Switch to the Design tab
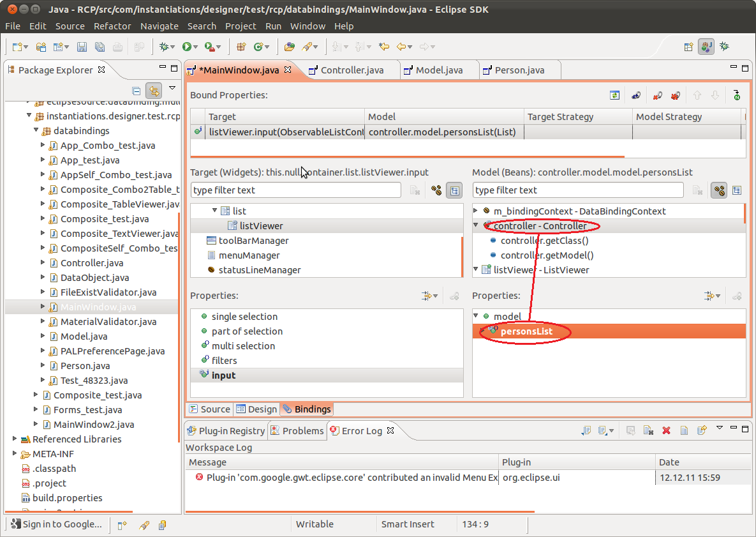Image resolution: width=756 pixels, height=537 pixels. click(256, 409)
